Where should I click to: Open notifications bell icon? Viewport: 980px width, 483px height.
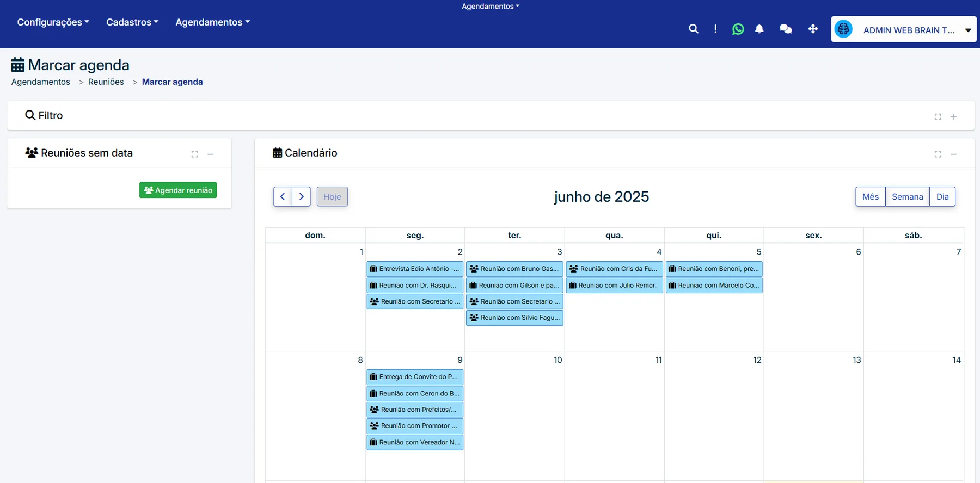click(x=759, y=29)
